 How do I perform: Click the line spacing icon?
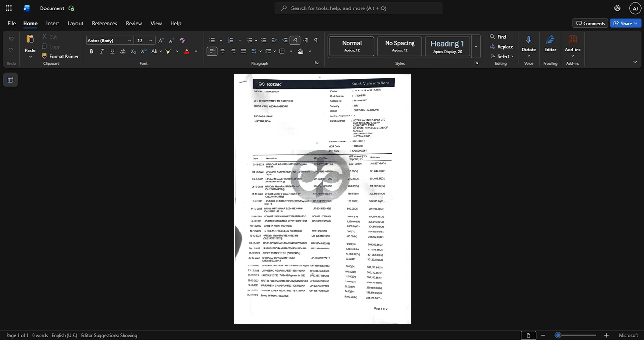click(254, 51)
